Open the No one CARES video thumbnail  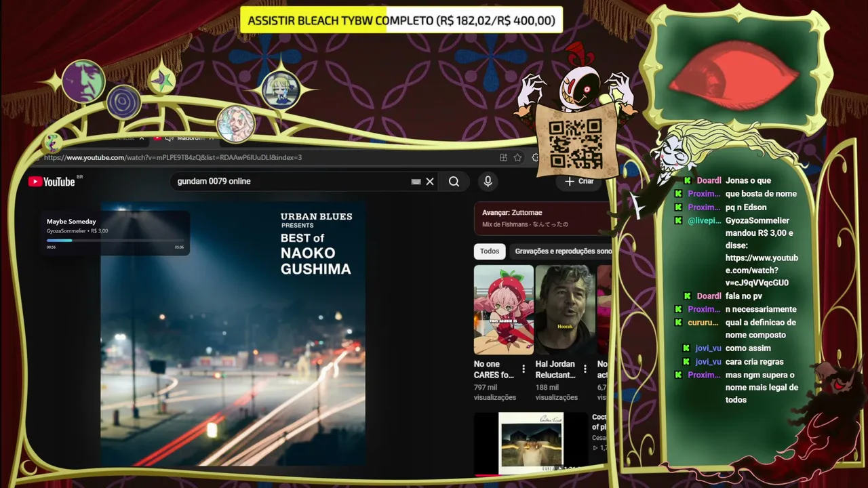pyautogui.click(x=504, y=310)
